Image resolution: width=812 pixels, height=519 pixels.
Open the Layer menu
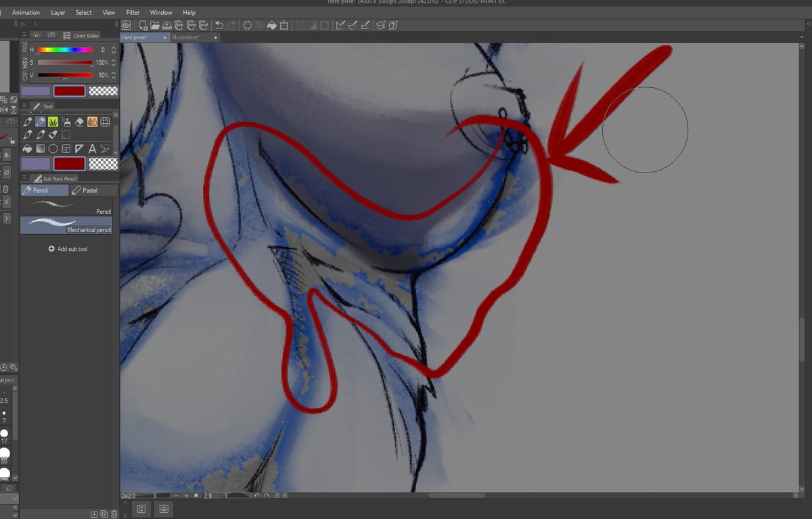pos(58,12)
